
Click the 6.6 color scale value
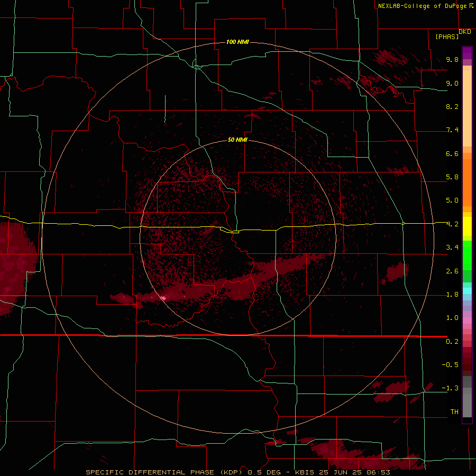[452, 153]
